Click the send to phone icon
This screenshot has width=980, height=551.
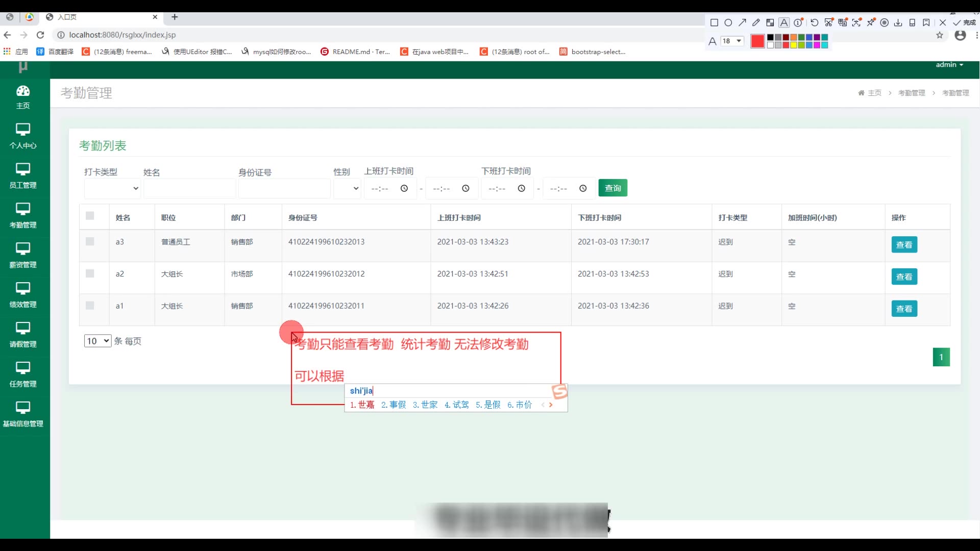912,22
